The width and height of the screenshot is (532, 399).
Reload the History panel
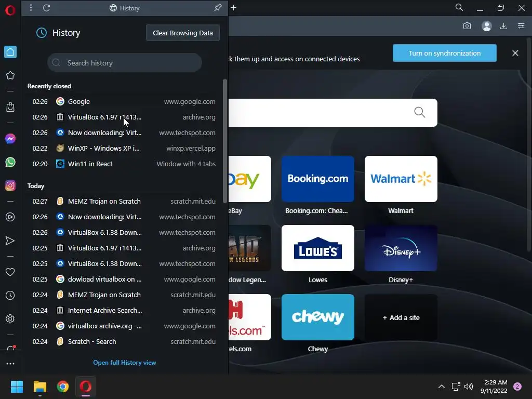[46, 8]
